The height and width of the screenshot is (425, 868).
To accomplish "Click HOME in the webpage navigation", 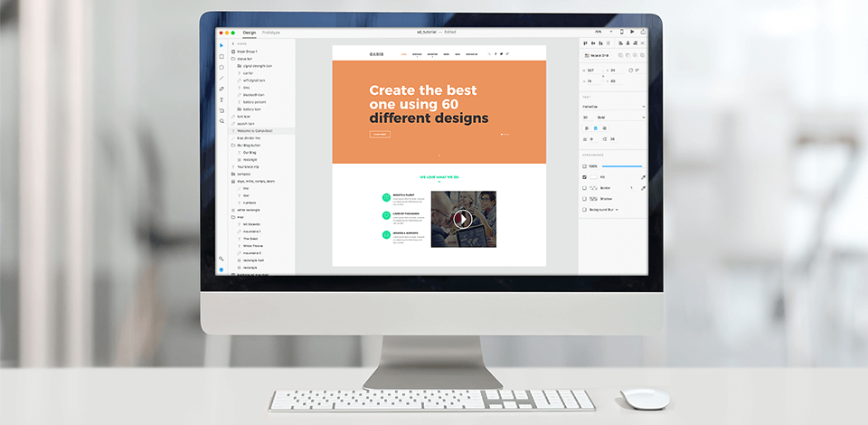I will click(x=403, y=54).
